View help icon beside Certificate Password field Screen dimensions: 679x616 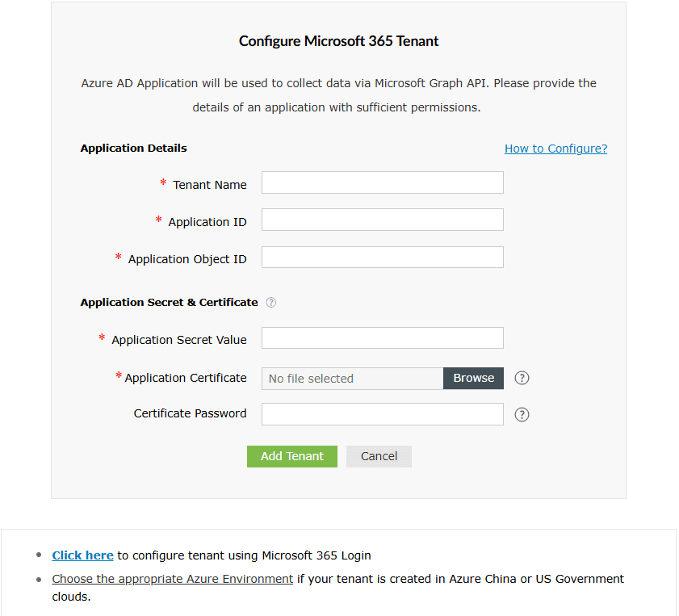(522, 414)
